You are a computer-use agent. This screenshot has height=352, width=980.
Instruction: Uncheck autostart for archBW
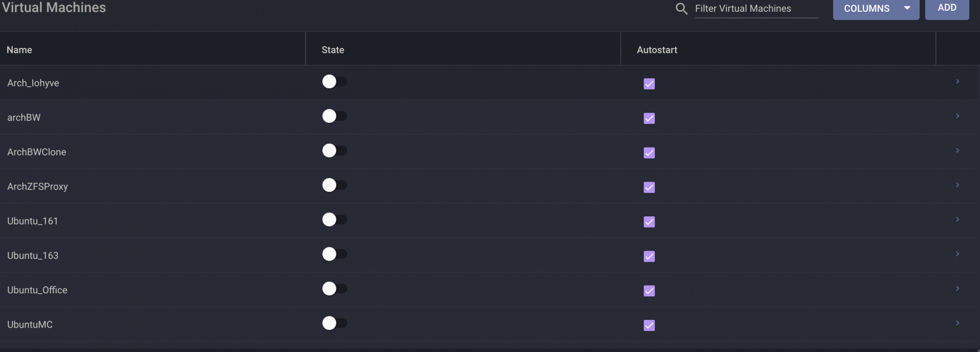pos(649,118)
